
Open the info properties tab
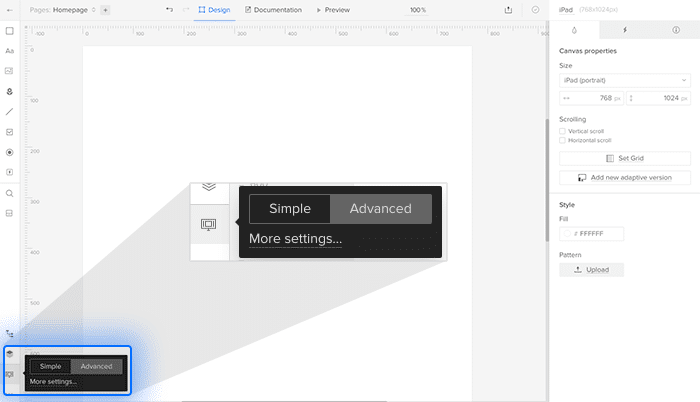click(x=676, y=30)
